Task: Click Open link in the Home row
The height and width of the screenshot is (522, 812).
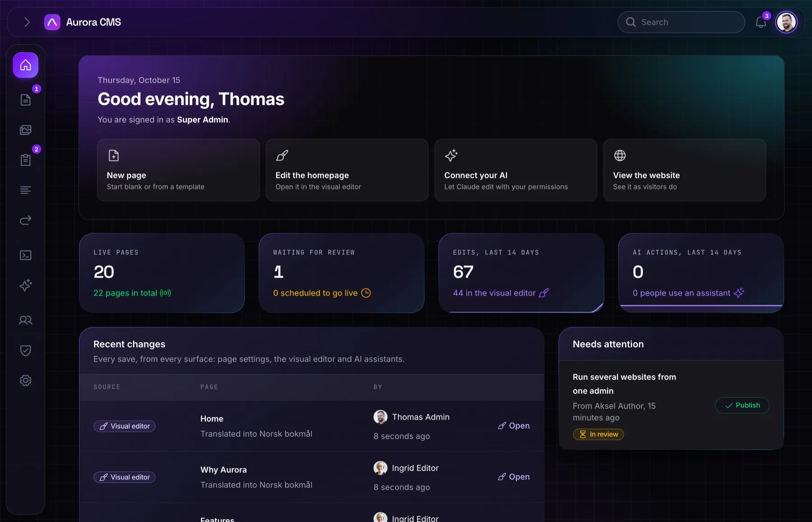Action: click(x=514, y=425)
